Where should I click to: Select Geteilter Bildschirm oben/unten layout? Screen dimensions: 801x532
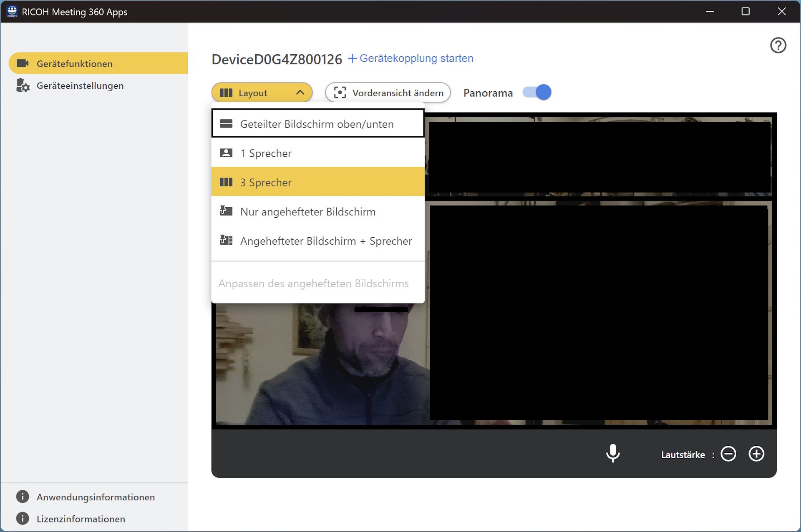[317, 124]
